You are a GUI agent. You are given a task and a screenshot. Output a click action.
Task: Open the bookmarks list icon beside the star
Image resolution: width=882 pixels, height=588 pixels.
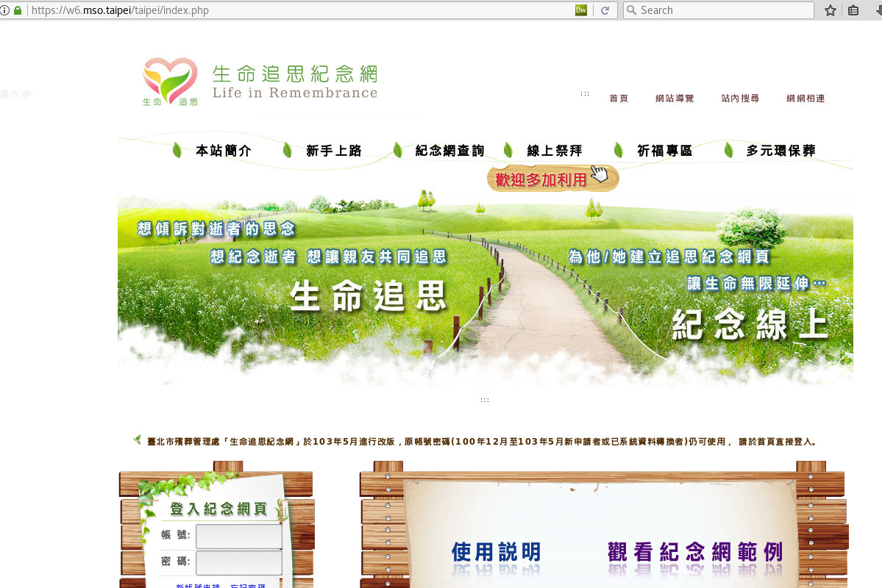[853, 10]
